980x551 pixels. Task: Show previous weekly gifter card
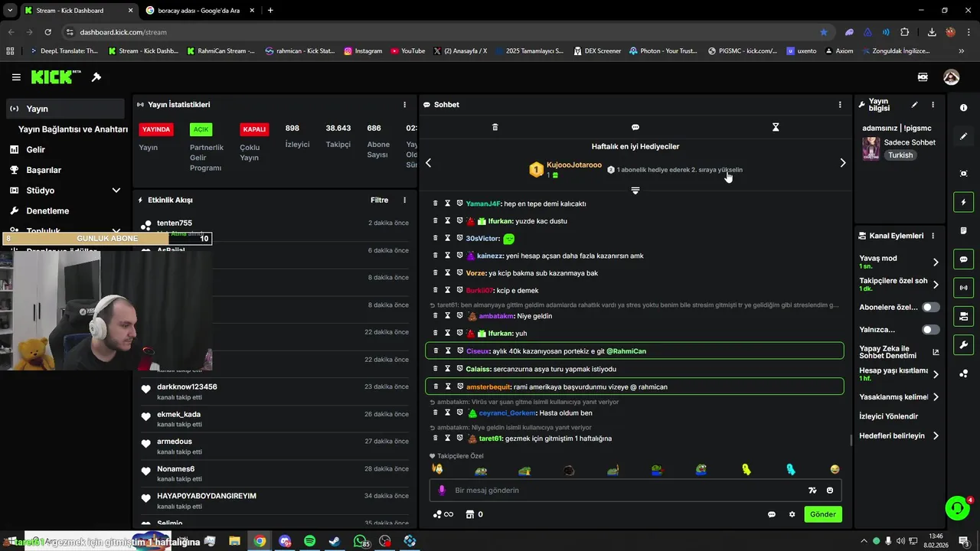coord(428,162)
